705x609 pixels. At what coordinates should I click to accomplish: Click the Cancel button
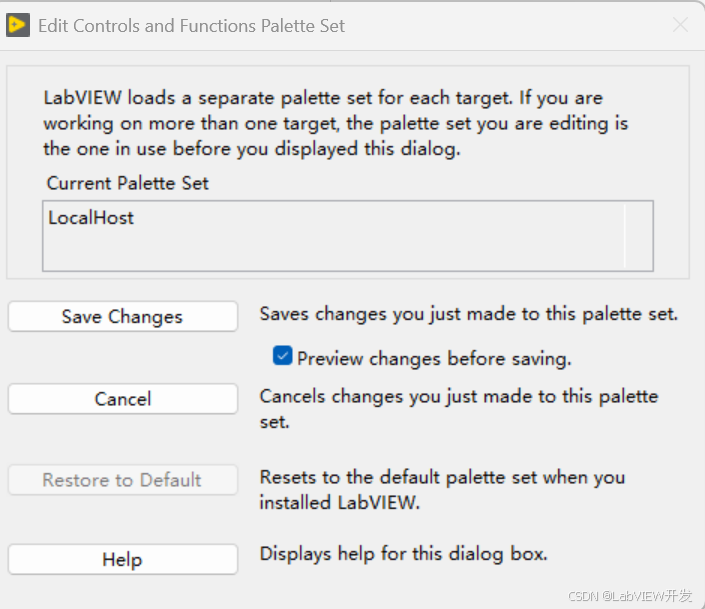pos(123,399)
